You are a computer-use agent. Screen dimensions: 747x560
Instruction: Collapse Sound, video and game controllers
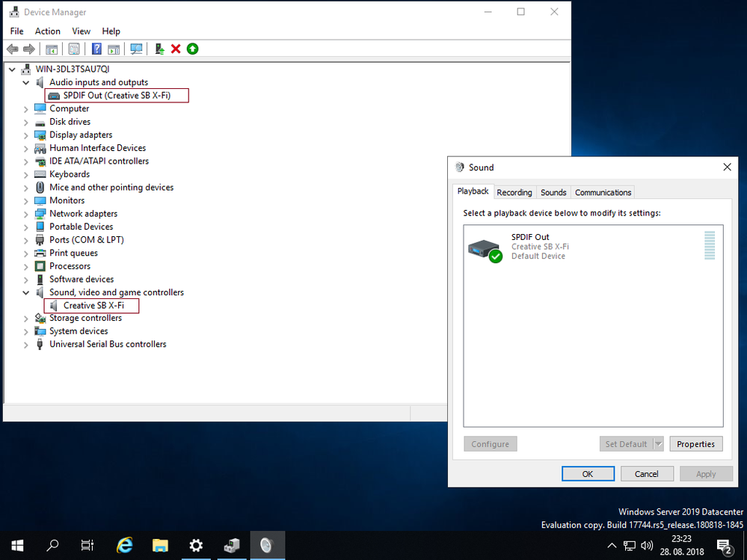(25, 292)
